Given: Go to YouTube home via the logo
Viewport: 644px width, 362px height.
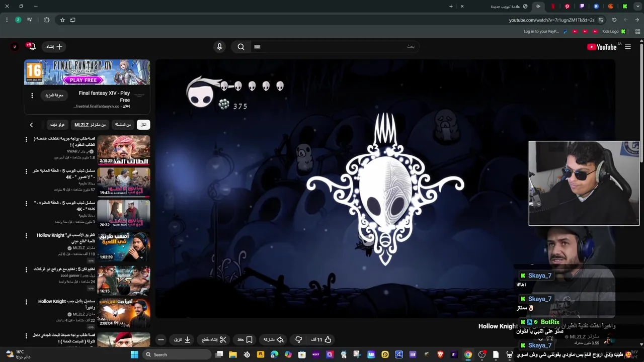Looking at the screenshot, I should pyautogui.click(x=602, y=47).
